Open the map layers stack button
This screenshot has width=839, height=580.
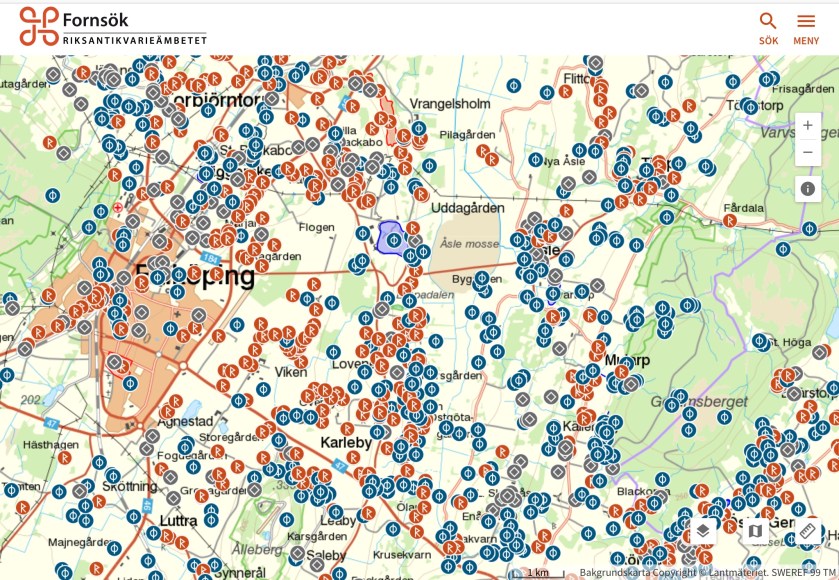coord(703,530)
